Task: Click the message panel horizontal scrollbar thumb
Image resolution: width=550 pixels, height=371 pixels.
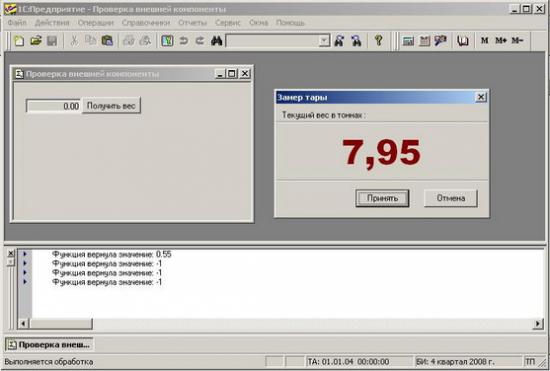Action: pos(60,324)
